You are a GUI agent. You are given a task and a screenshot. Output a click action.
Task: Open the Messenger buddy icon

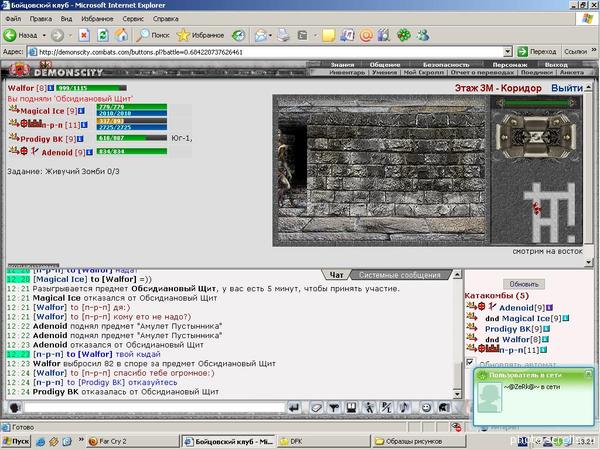coord(423,35)
